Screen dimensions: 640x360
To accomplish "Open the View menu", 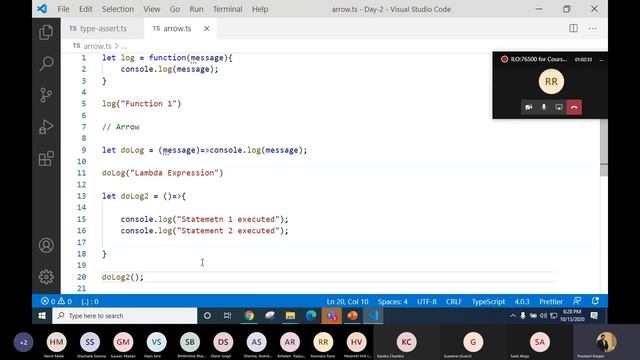I will 151,9.
